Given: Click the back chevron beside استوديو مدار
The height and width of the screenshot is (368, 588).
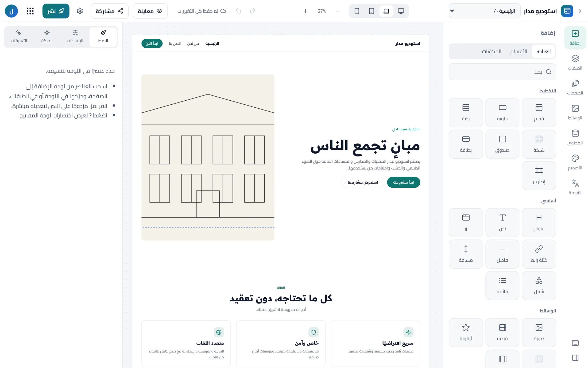Looking at the screenshot, I should click(x=580, y=11).
